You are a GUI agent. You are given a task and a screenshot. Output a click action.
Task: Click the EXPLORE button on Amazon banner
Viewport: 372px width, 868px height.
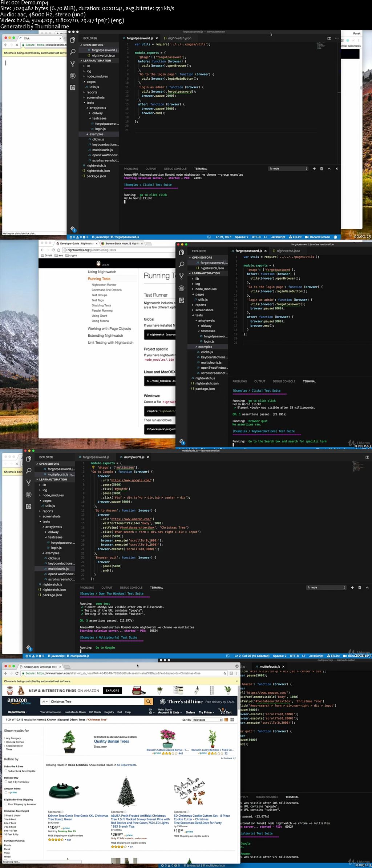click(x=112, y=691)
